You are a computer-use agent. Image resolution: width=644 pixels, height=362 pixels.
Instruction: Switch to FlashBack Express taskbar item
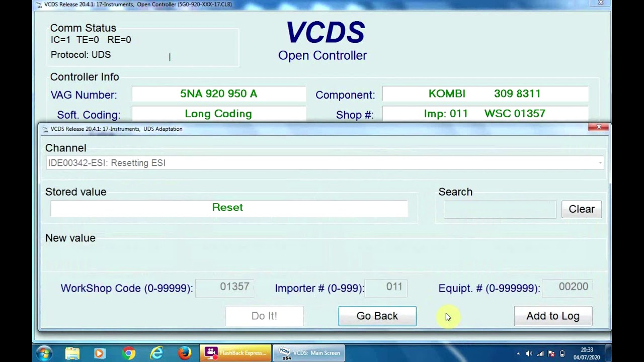pos(235,353)
